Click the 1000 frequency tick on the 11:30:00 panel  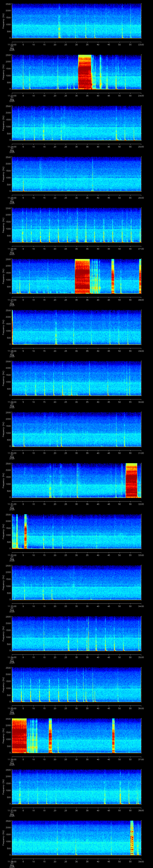pyautogui.click(x=8, y=433)
